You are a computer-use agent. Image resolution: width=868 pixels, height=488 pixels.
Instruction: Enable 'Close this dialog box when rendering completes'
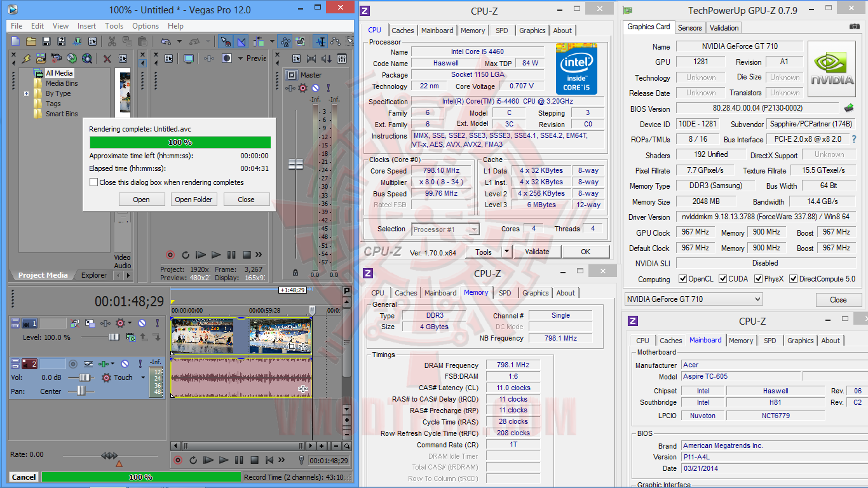click(x=94, y=182)
